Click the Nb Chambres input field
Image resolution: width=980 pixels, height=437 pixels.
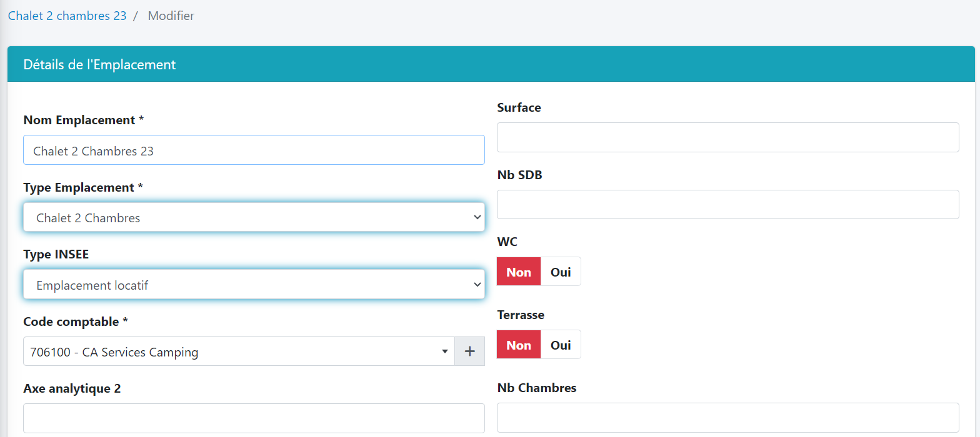click(727, 417)
